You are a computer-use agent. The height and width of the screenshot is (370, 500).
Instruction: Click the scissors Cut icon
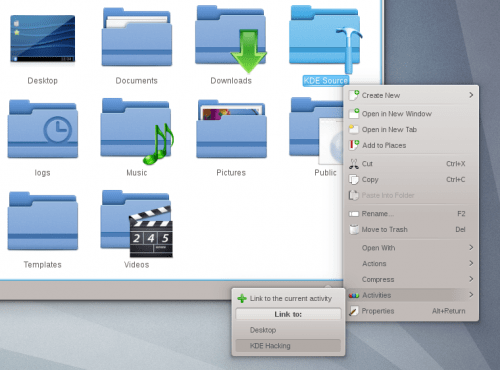click(354, 164)
